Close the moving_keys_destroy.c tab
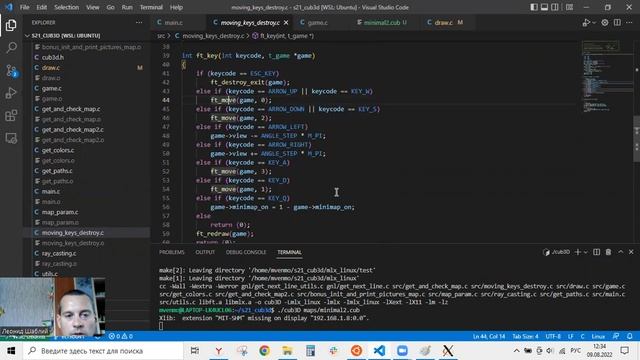The image size is (640, 360). (x=286, y=23)
